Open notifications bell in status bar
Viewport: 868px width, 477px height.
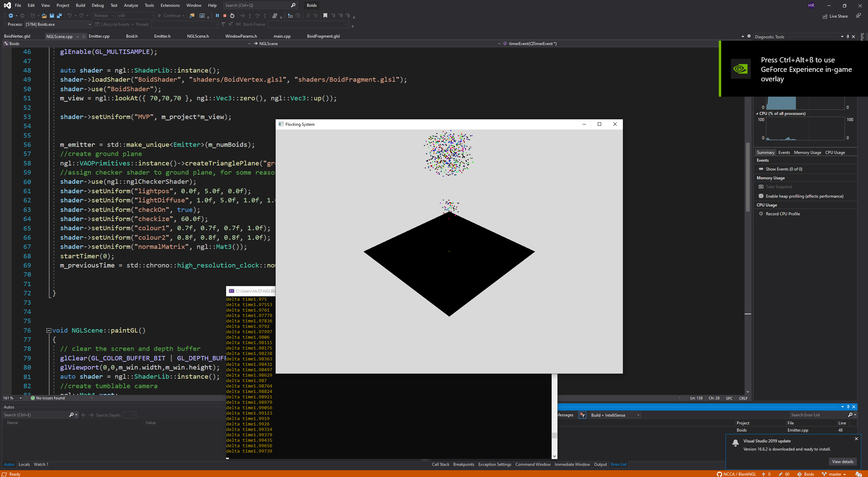pyautogui.click(x=858, y=474)
